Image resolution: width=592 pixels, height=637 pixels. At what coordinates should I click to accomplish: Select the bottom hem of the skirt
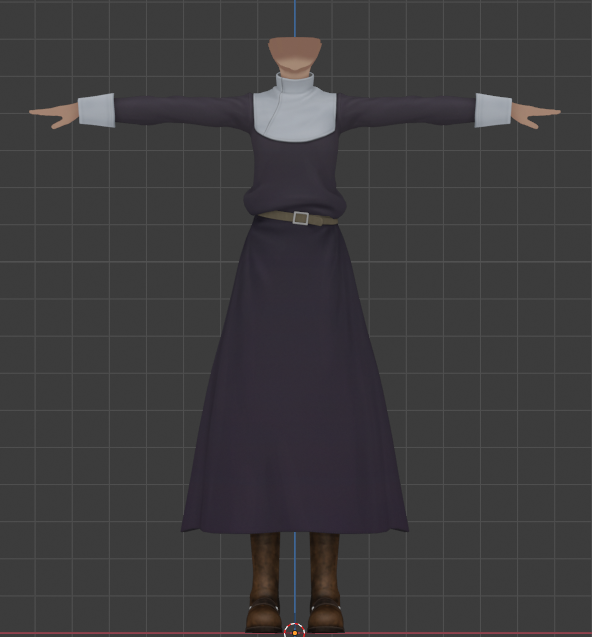[295, 527]
